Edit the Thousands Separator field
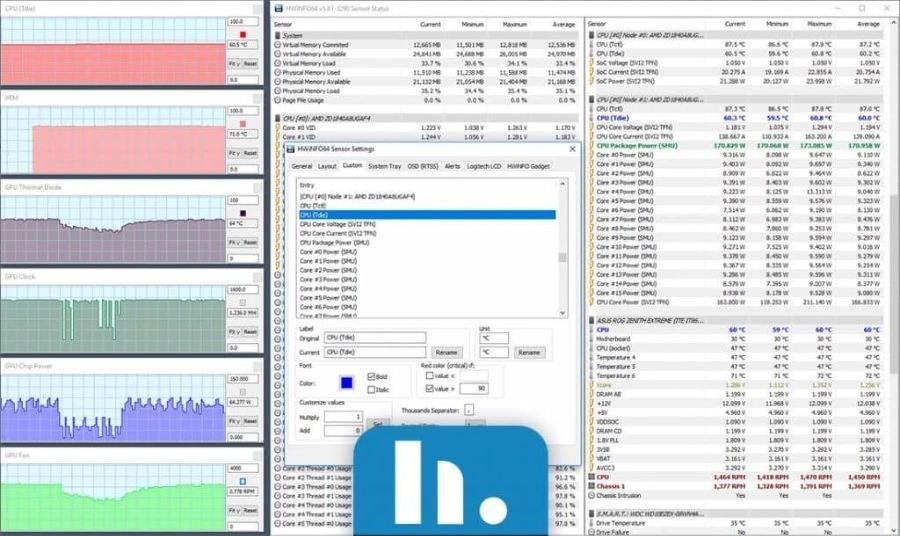 [469, 410]
